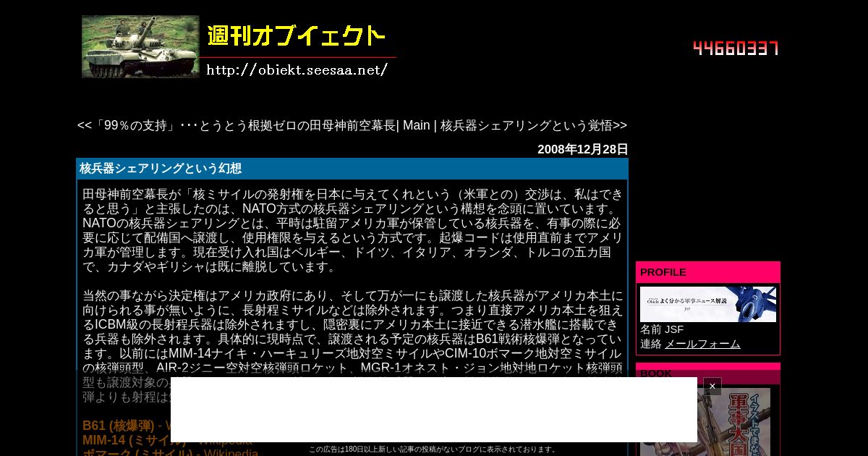The height and width of the screenshot is (456, 868).
Task: Click the white advertisement banner
Action: pos(434,410)
